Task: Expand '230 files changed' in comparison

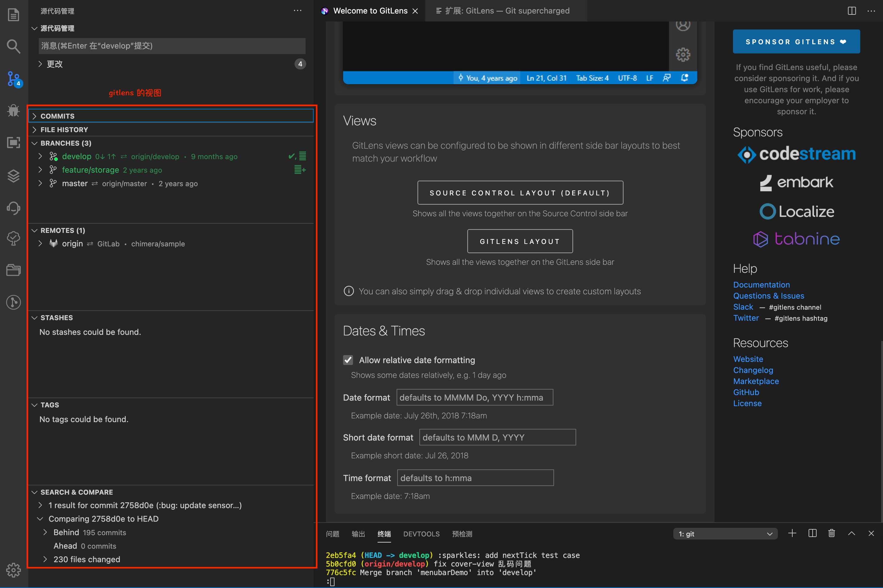Action: 45,559
